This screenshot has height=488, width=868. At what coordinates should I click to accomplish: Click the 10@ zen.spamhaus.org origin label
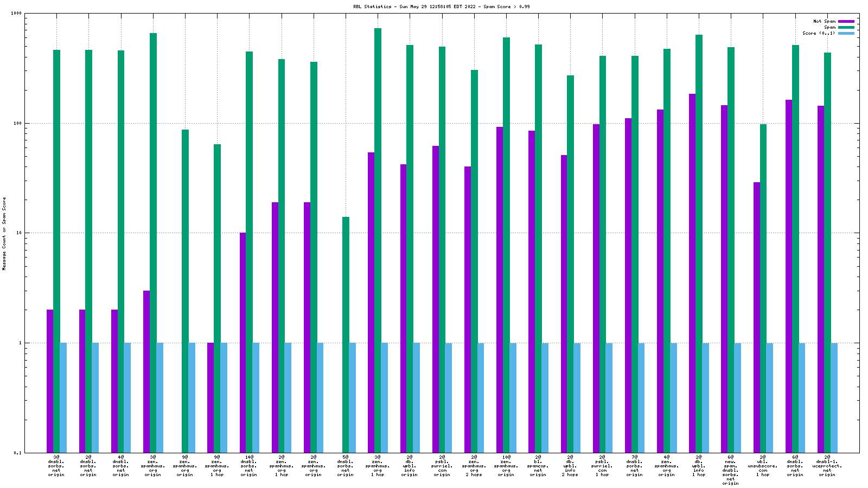tap(506, 466)
